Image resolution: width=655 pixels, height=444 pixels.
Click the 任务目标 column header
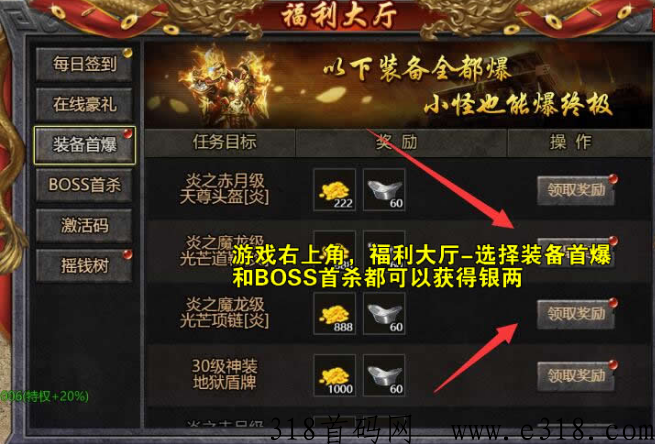[224, 142]
